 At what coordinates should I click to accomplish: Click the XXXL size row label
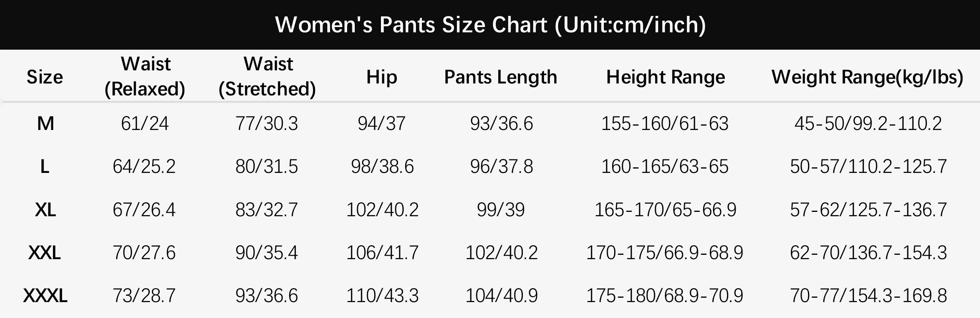pos(45,295)
